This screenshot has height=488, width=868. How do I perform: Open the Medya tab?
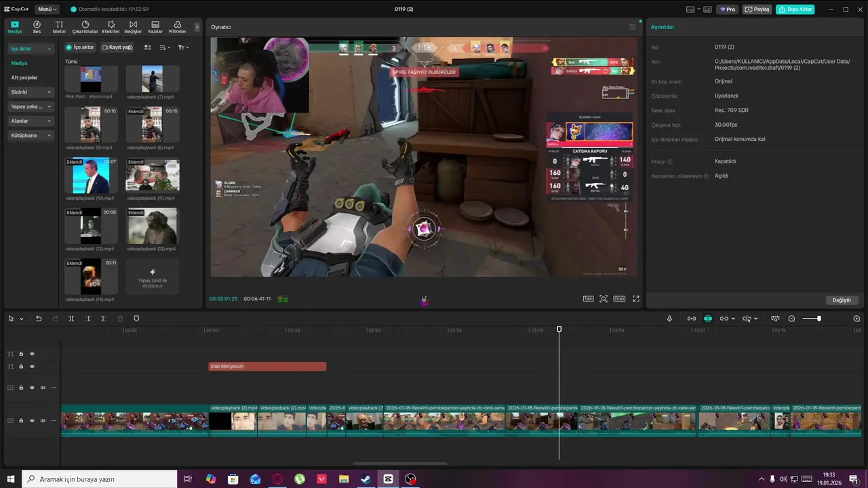tap(15, 27)
